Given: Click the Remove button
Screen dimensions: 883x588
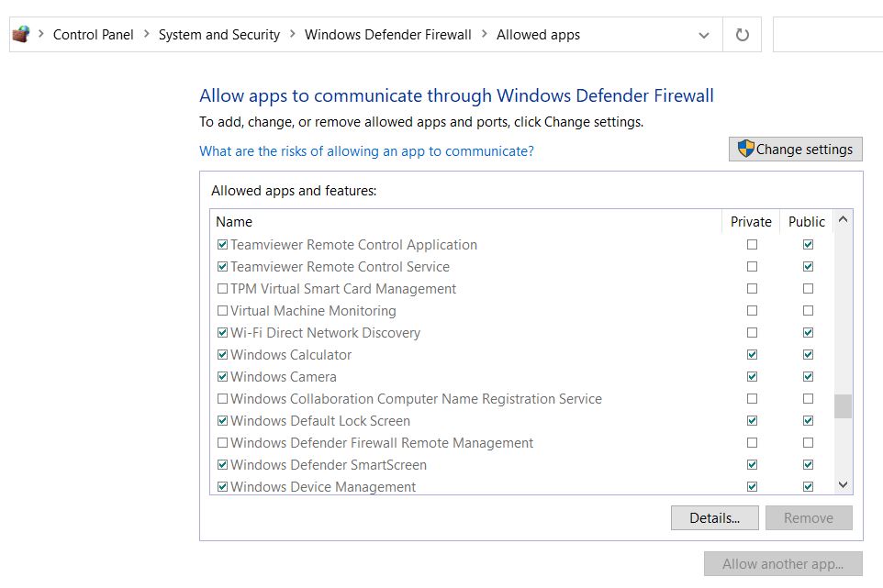Looking at the screenshot, I should click(x=809, y=517).
